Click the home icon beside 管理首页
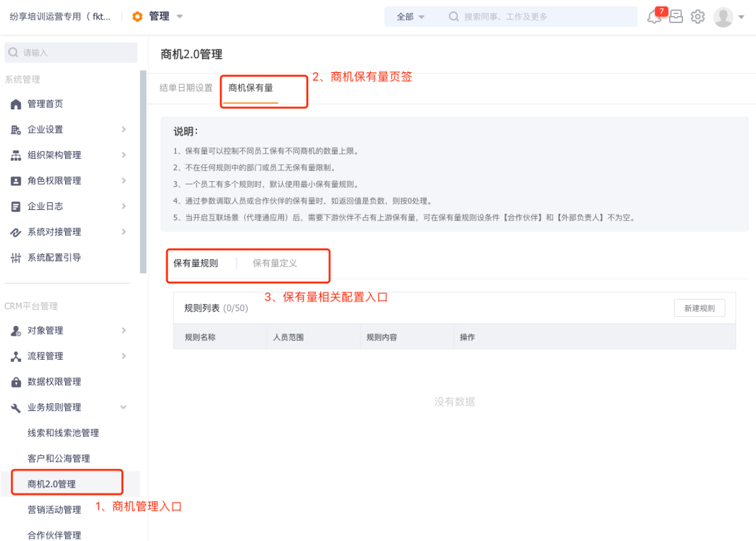The image size is (756, 541). click(16, 104)
